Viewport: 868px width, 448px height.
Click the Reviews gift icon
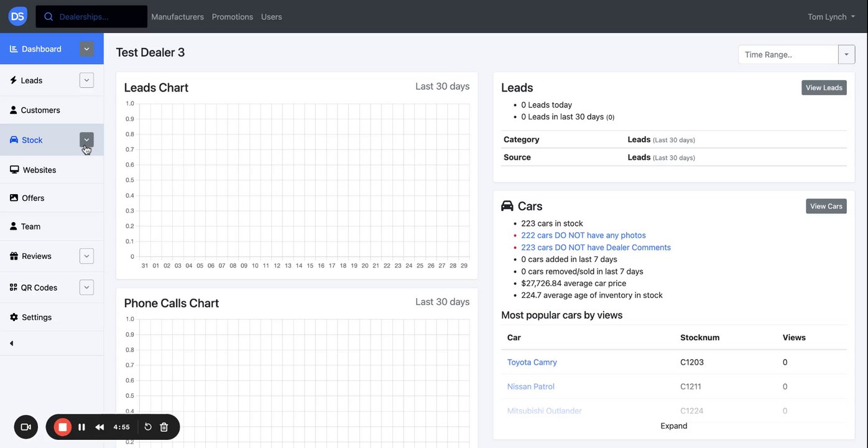point(14,256)
